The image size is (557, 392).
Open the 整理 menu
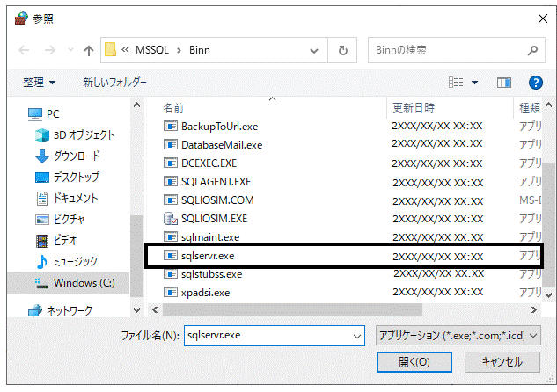(39, 83)
